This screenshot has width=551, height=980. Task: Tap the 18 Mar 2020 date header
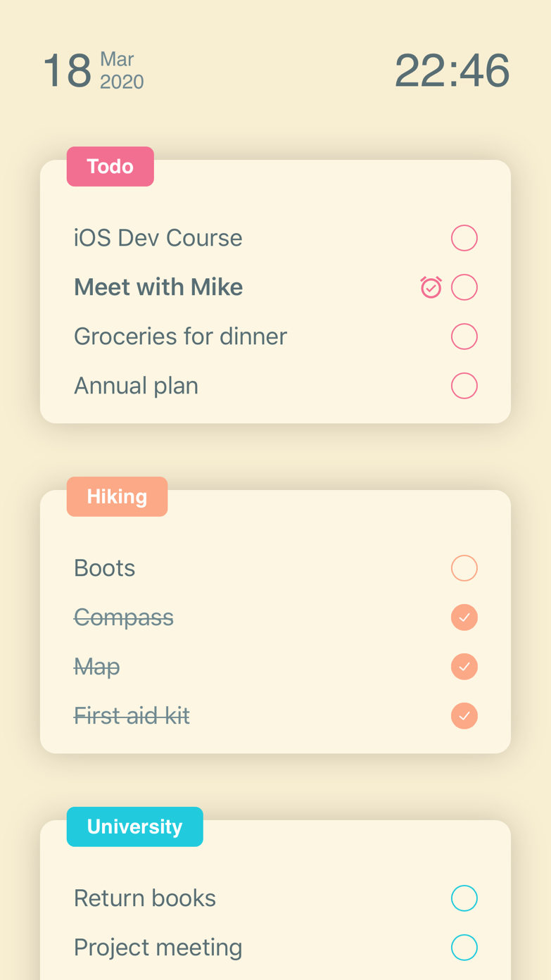click(94, 70)
